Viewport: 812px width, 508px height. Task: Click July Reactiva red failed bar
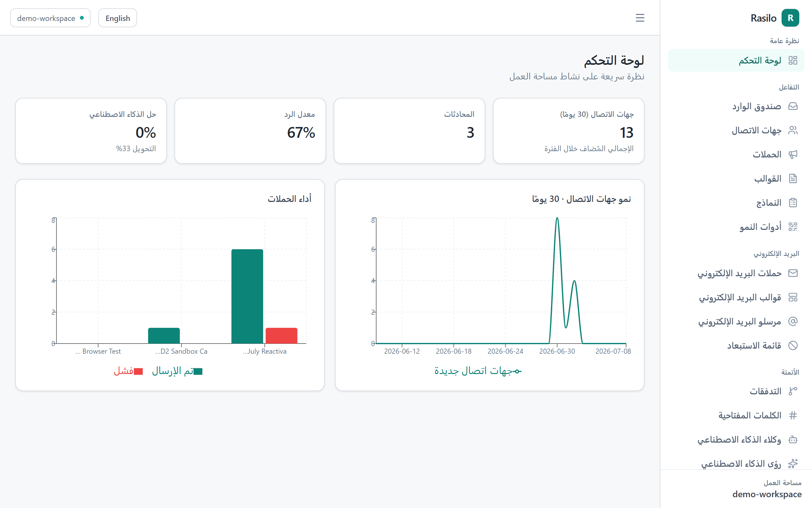[x=282, y=335]
